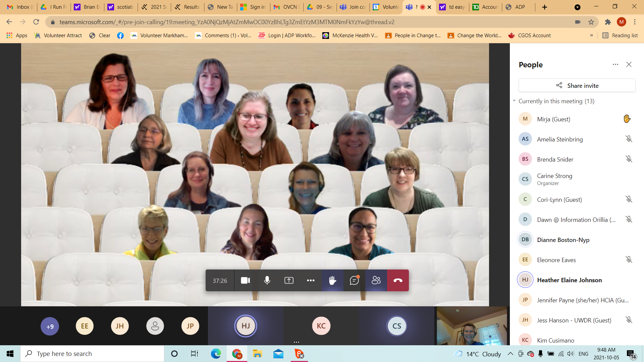Hang up the call
The image size is (644, 362).
tap(398, 281)
